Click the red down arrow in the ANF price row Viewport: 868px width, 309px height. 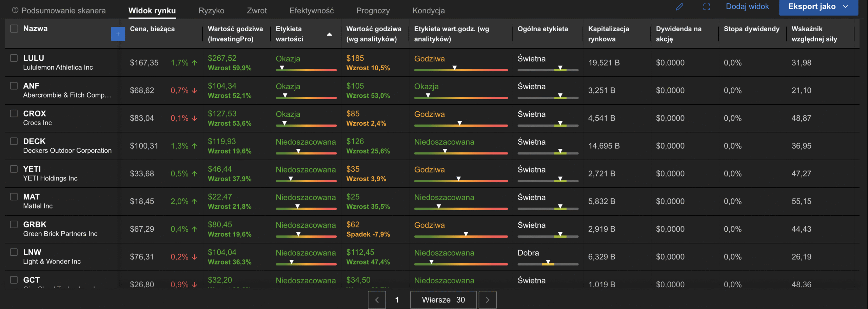(194, 91)
